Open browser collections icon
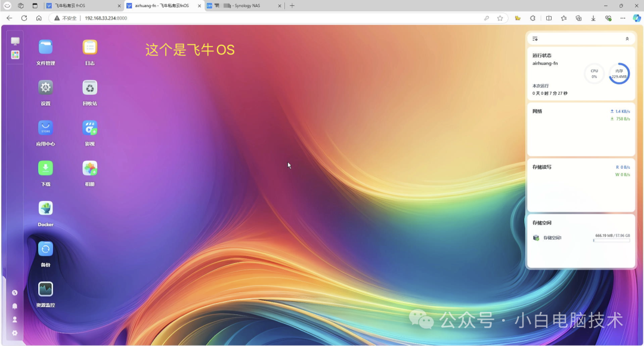644x346 pixels. point(578,18)
